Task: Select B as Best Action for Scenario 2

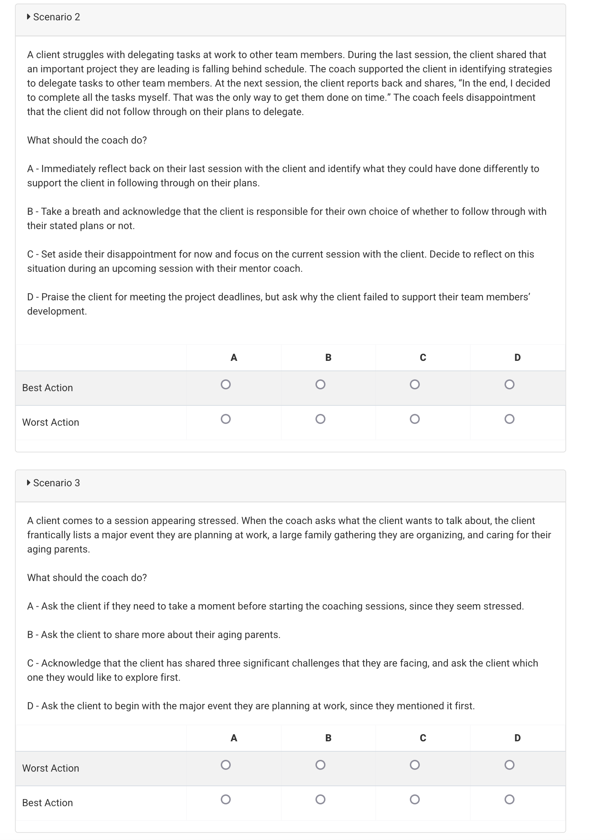Action: pos(320,385)
